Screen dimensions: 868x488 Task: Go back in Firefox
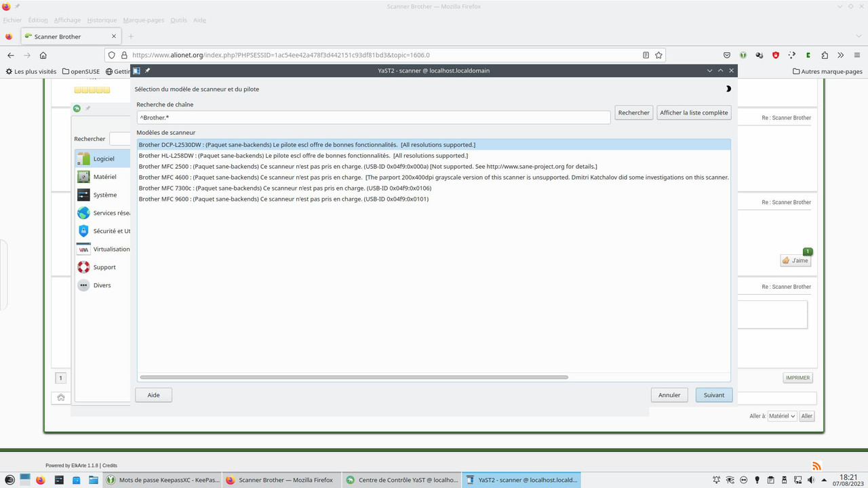click(10, 55)
